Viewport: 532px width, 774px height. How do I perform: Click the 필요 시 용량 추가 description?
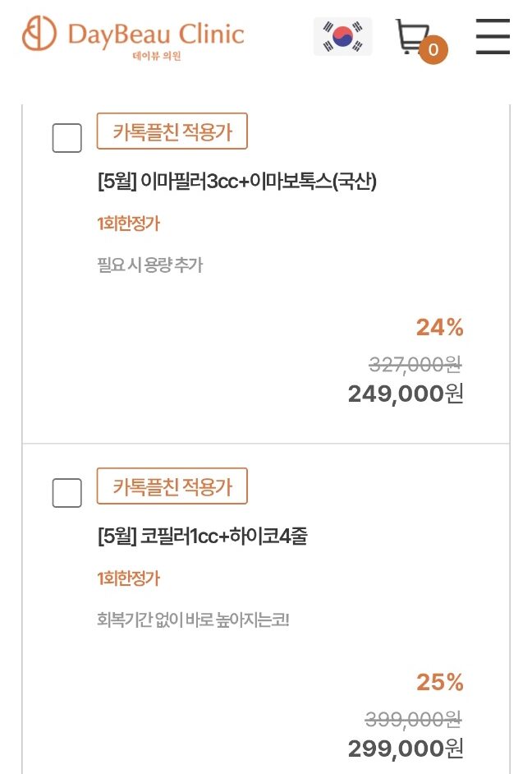[x=150, y=265]
